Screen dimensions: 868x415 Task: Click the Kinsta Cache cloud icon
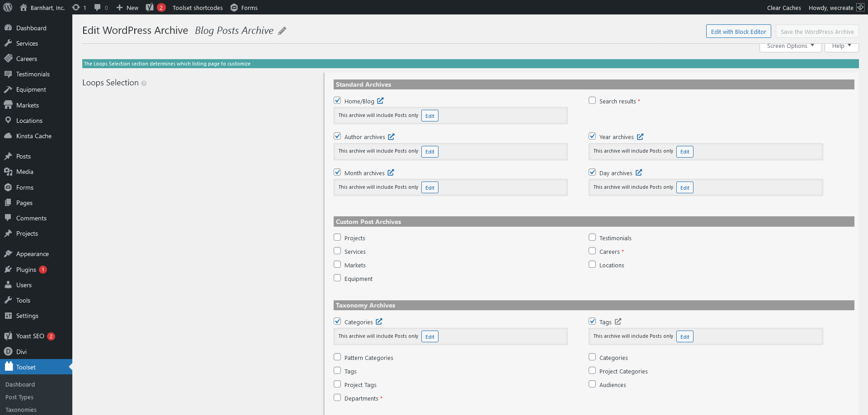[x=8, y=136]
